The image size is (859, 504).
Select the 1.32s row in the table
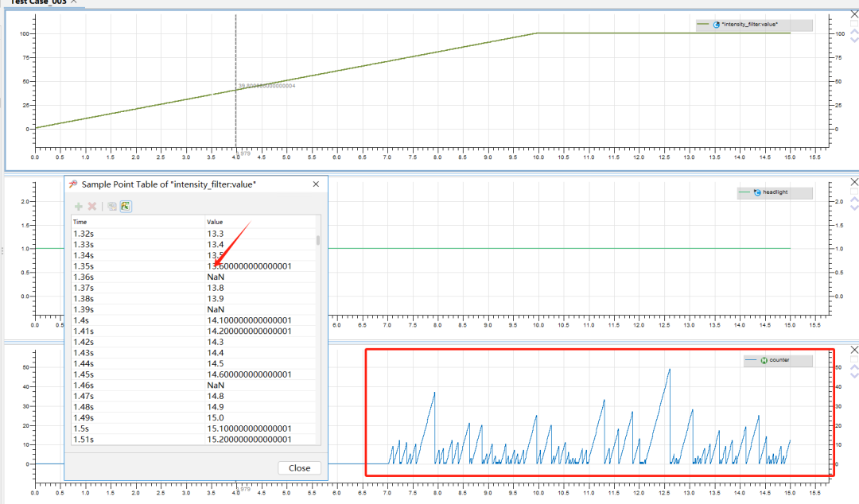pyautogui.click(x=194, y=234)
